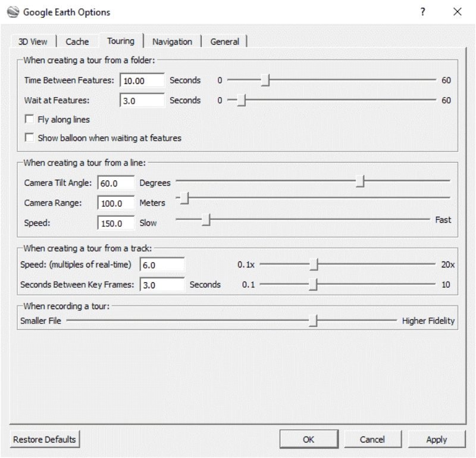Click the Time Between Features slider handle
Viewport: 476px width, 458px height.
tap(265, 80)
